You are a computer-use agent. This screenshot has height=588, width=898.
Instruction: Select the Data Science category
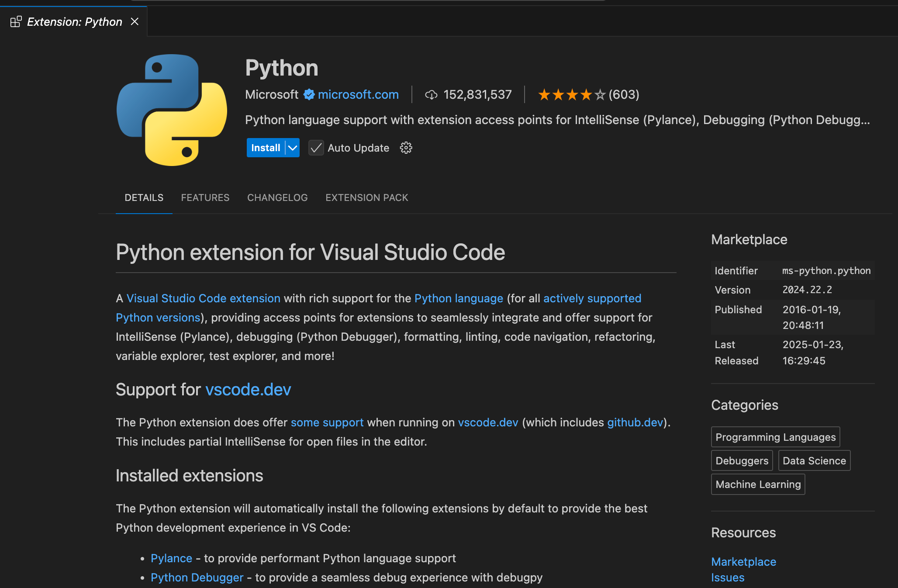(x=814, y=460)
